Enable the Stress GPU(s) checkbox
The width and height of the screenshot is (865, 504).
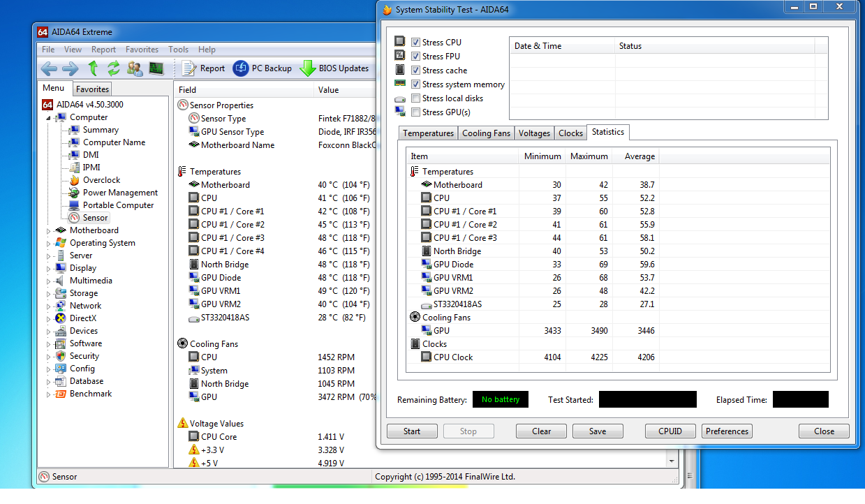(416, 112)
